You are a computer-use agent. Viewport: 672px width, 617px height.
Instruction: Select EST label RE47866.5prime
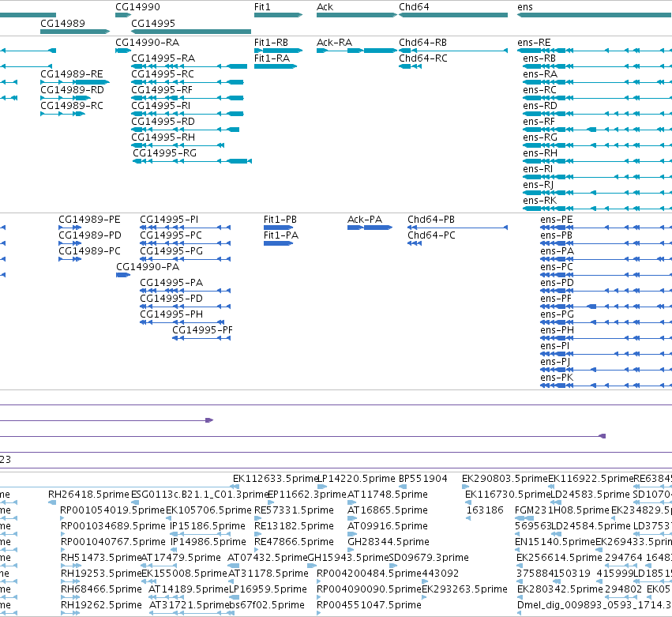(x=294, y=542)
